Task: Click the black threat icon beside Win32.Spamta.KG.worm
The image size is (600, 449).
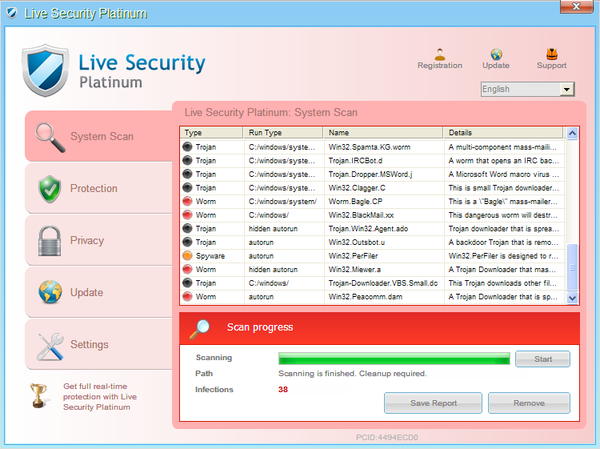Action: coord(187,147)
